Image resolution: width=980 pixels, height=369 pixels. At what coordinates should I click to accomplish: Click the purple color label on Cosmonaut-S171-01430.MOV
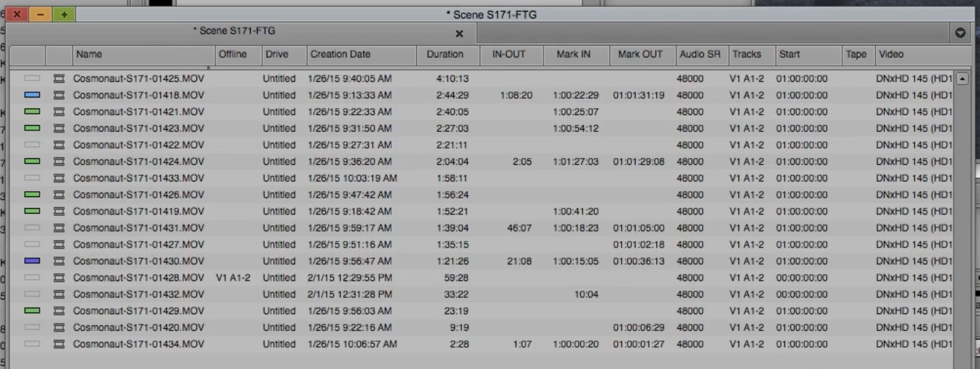(x=32, y=261)
